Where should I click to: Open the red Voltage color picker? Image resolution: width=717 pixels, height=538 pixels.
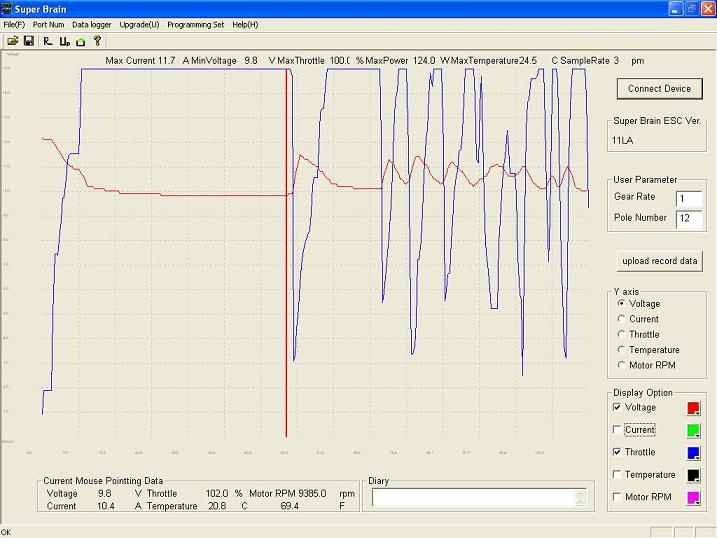click(693, 408)
